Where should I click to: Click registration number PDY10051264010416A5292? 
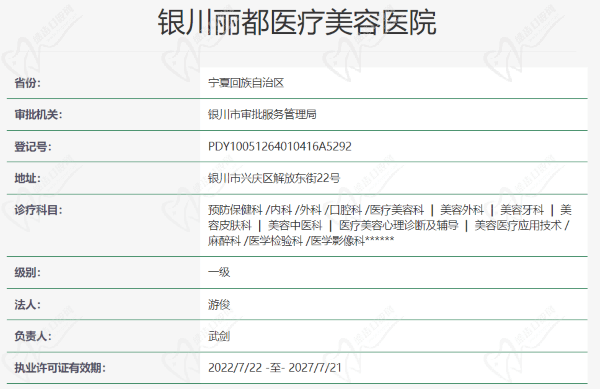pos(280,146)
